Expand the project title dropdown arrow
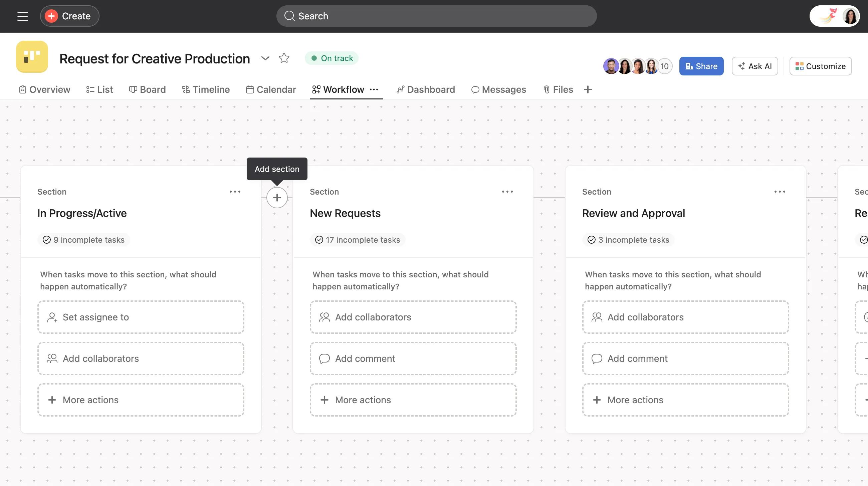The image size is (868, 486). pos(265,58)
